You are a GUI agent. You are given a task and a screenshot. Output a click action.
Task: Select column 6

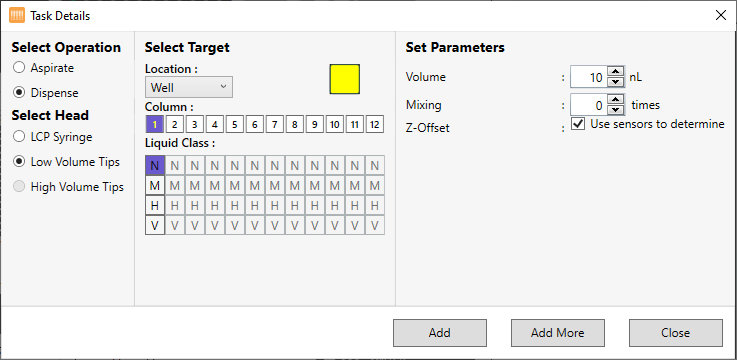click(x=254, y=125)
